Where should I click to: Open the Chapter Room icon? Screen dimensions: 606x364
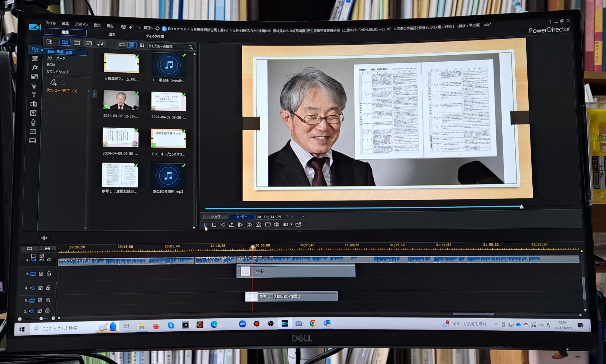[33, 132]
